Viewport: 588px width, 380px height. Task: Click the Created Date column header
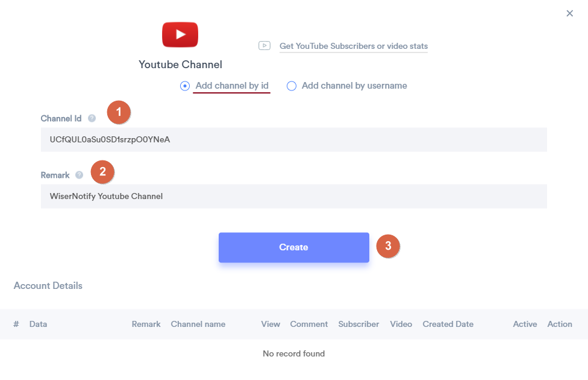(448, 324)
